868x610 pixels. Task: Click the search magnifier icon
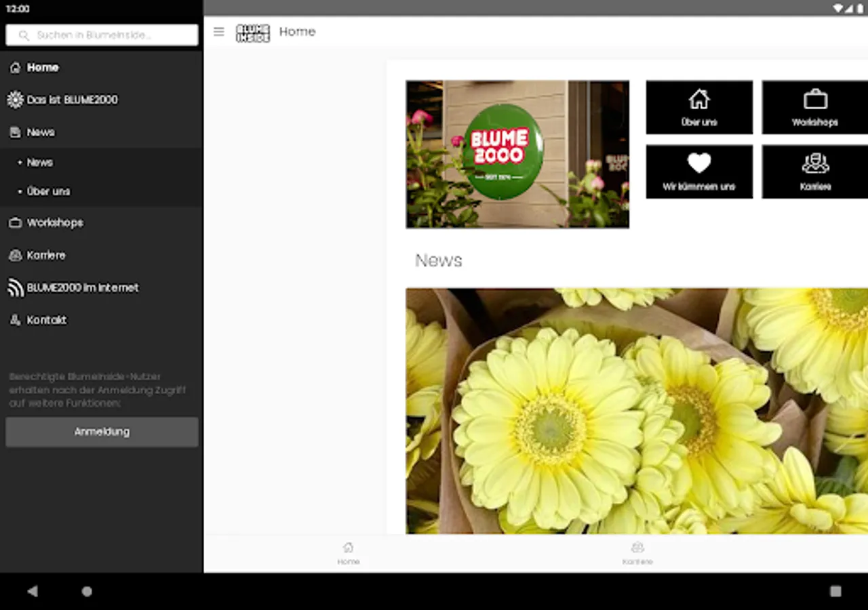24,35
